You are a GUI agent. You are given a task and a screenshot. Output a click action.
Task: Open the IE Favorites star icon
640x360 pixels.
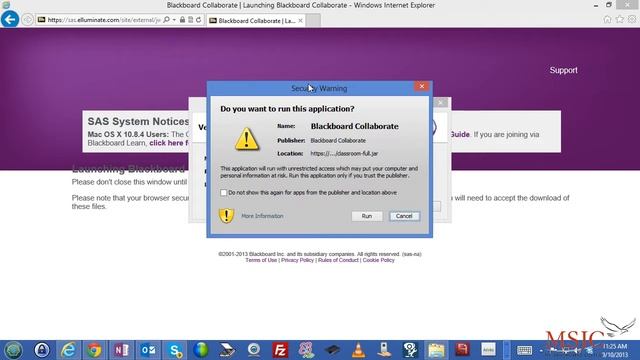click(x=620, y=19)
